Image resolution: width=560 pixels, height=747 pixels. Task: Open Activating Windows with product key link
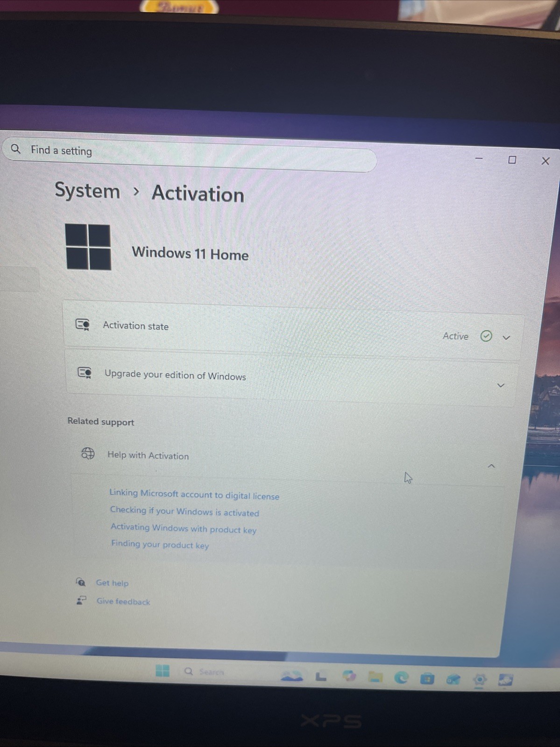point(184,528)
